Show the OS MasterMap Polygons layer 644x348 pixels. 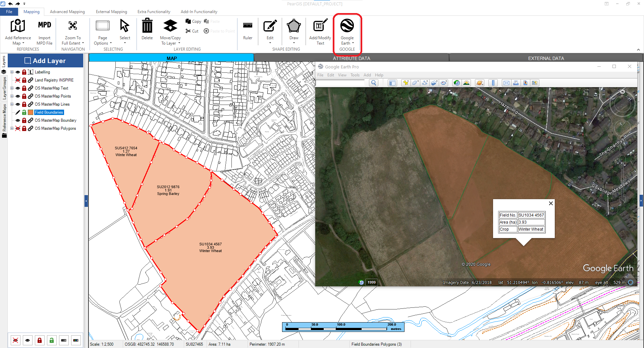(18, 128)
